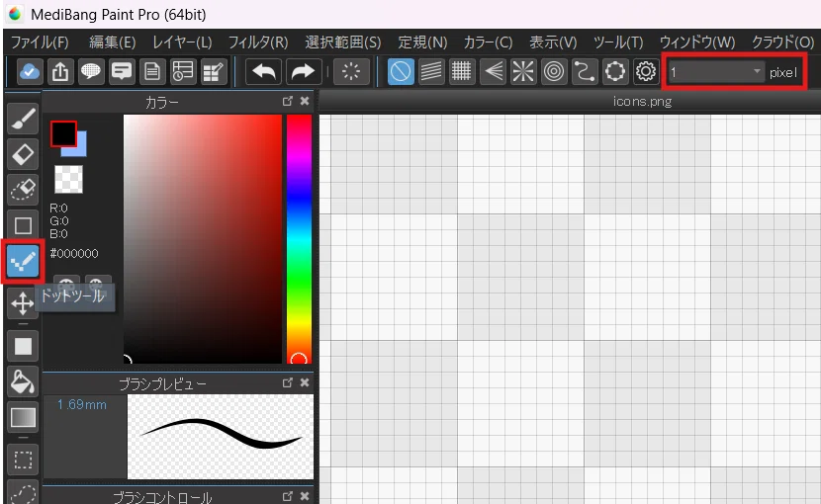Select the Bucket fill tool
Screen dimensions: 821x504
23,381
